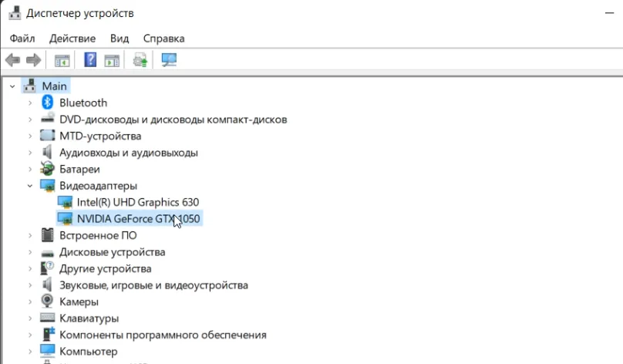Screen dimensions: 623x364
Task: Expand the Встроенное ПО category
Action: [x=30, y=236]
